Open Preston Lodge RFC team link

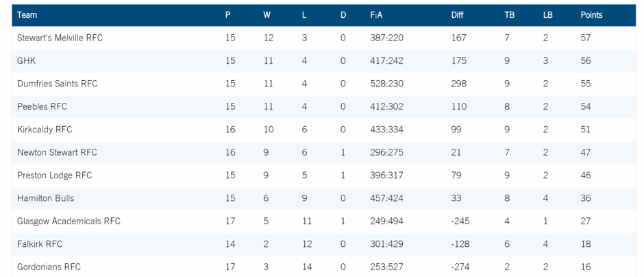[x=55, y=176]
